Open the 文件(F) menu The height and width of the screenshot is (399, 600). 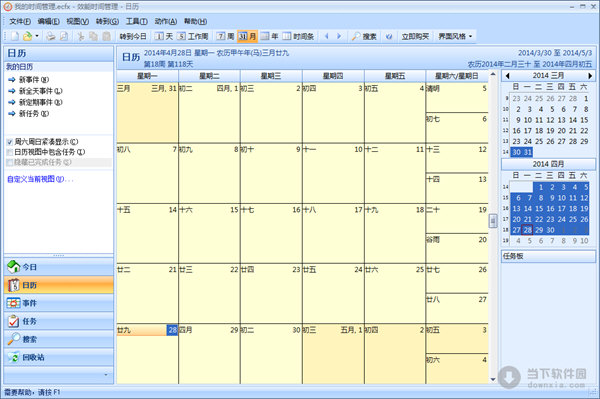[20, 21]
